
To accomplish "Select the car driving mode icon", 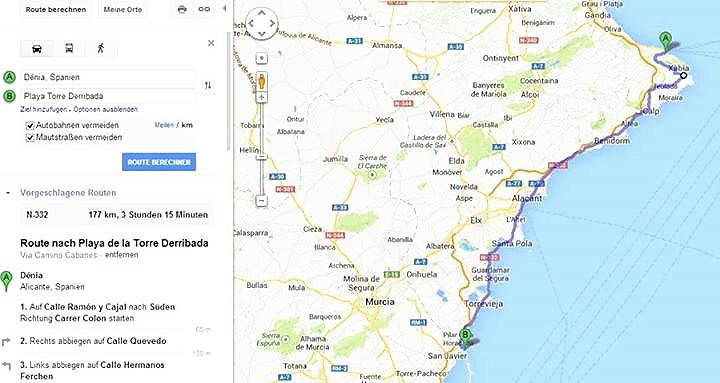I will tap(37, 48).
